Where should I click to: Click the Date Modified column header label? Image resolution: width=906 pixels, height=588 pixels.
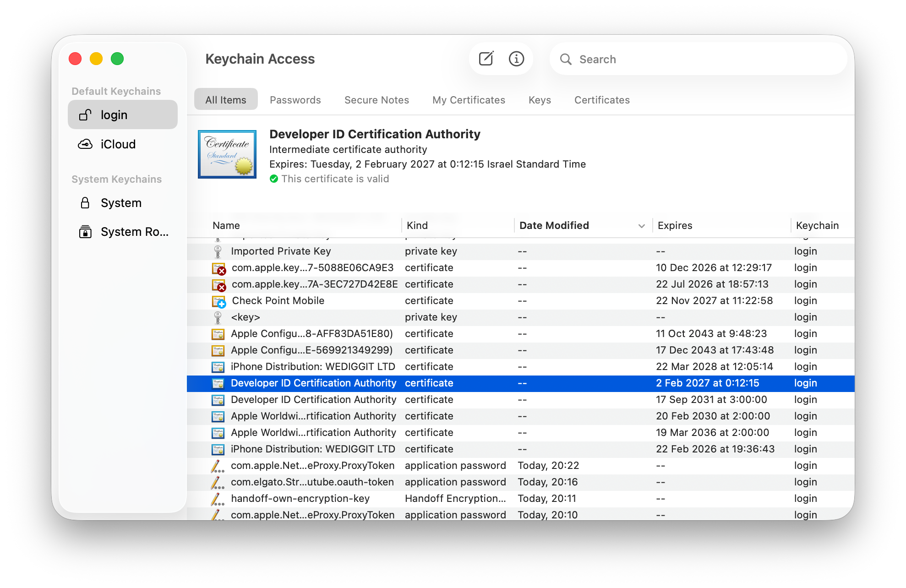click(x=554, y=225)
